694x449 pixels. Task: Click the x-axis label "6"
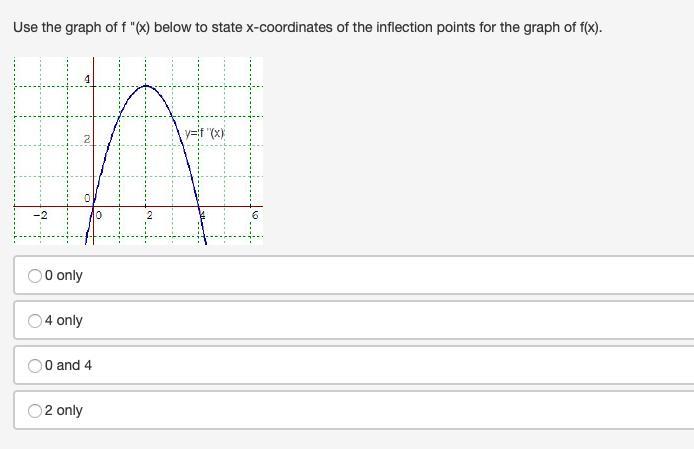[255, 215]
